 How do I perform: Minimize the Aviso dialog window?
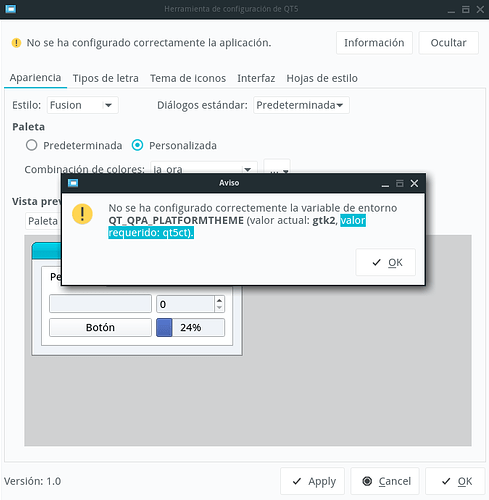click(385, 184)
